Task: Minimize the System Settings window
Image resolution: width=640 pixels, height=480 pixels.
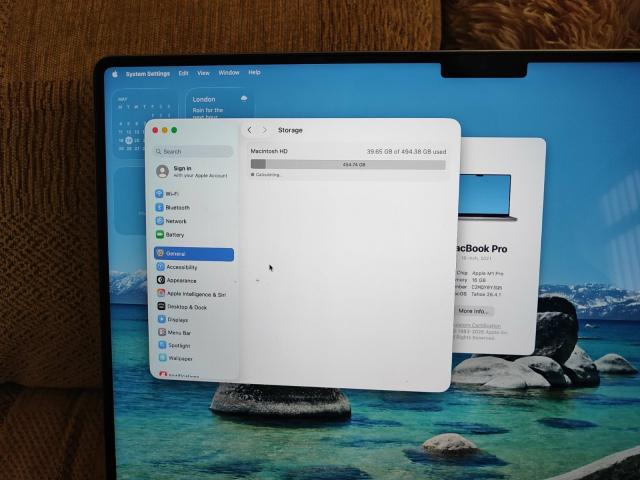Action: pos(164,130)
